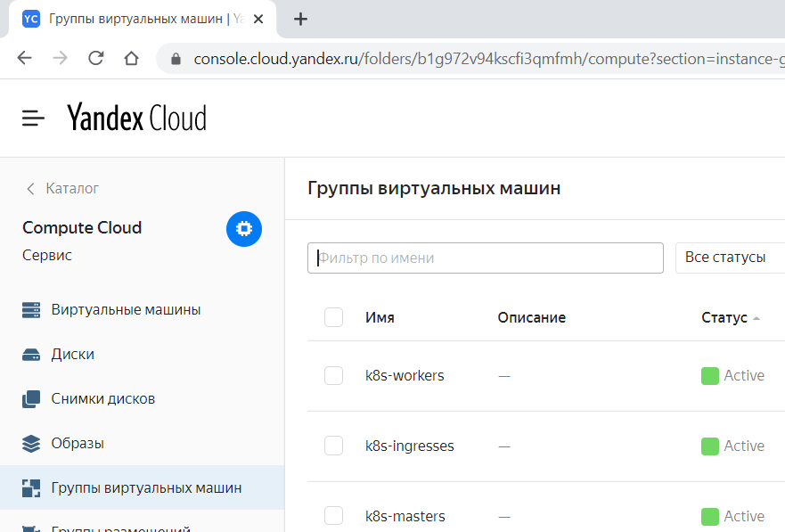785x532 pixels.
Task: Click the Группы виртуальных машин page heading
Action: (x=434, y=188)
